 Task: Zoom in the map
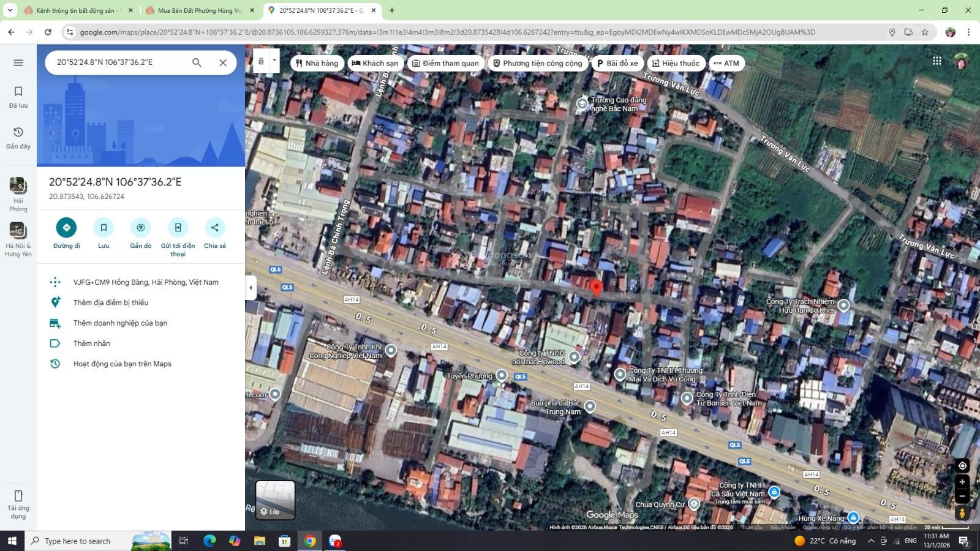pyautogui.click(x=962, y=482)
